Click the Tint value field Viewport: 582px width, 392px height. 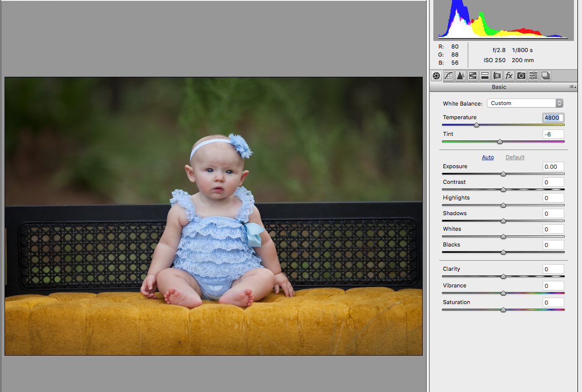tap(553, 134)
